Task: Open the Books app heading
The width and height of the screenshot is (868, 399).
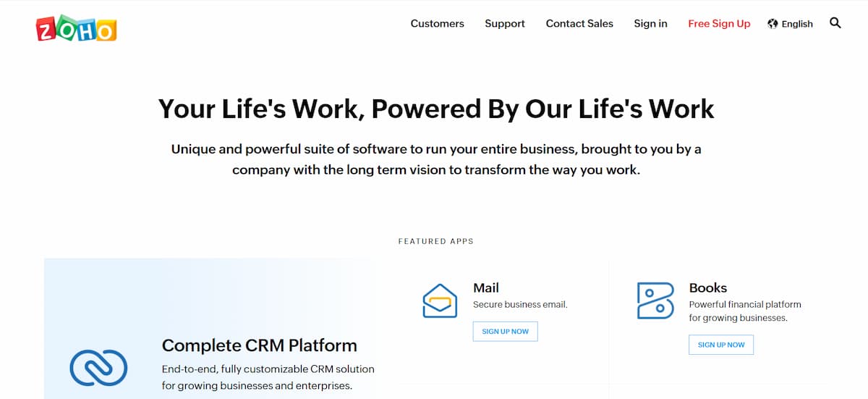Action: click(x=707, y=287)
